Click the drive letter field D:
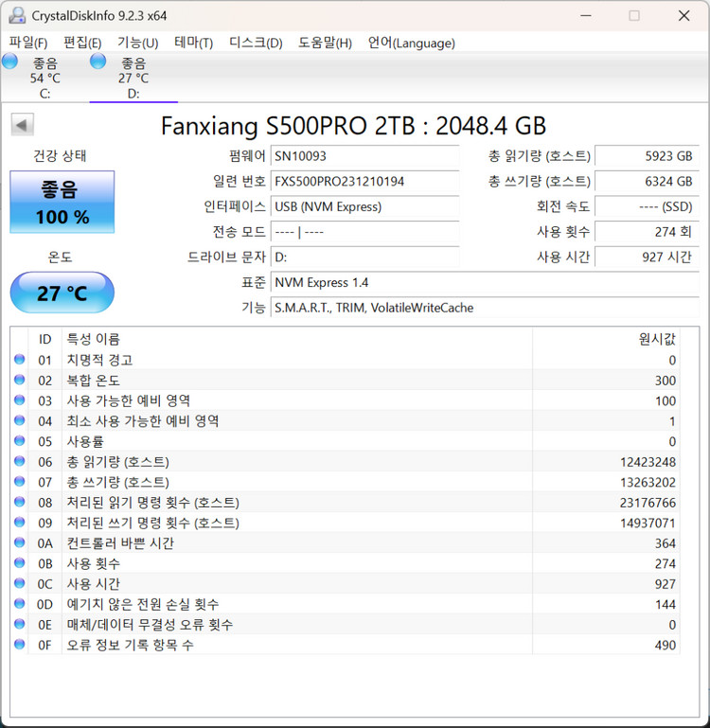Image resolution: width=710 pixels, height=728 pixels. coord(364,257)
